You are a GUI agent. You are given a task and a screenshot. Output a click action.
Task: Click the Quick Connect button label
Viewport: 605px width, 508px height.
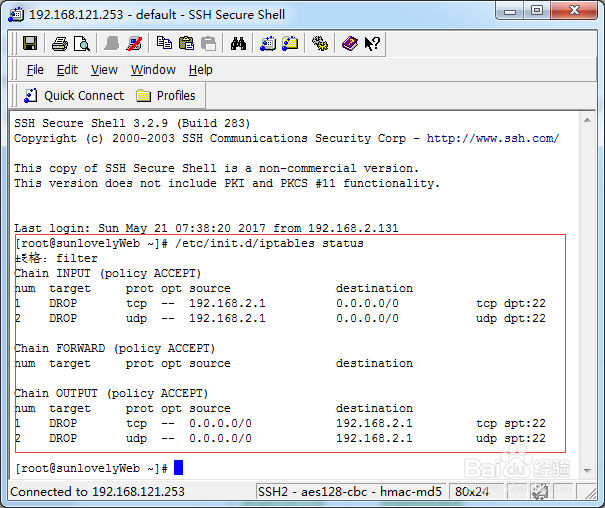pos(84,96)
